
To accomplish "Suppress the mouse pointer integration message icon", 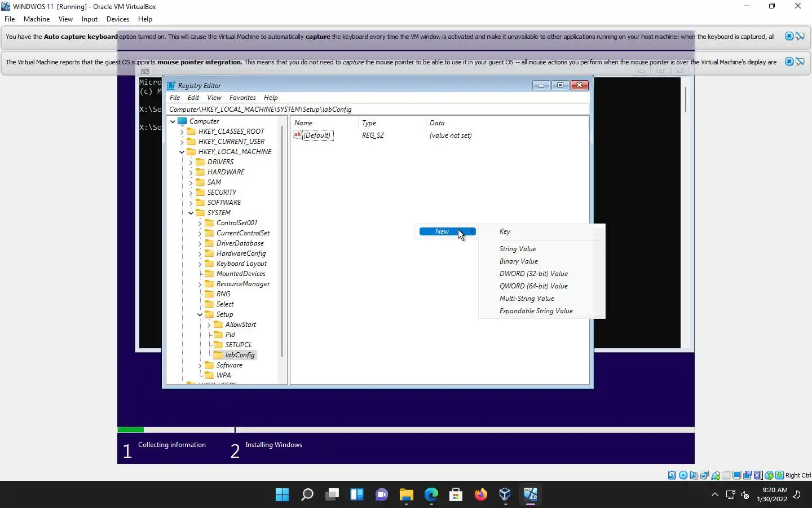I will pyautogui.click(x=800, y=62).
